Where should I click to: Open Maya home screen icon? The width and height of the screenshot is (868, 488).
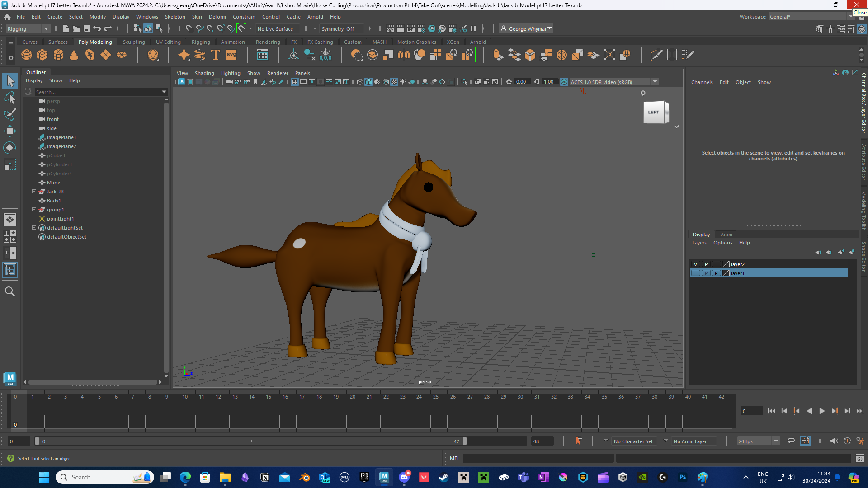(7, 17)
